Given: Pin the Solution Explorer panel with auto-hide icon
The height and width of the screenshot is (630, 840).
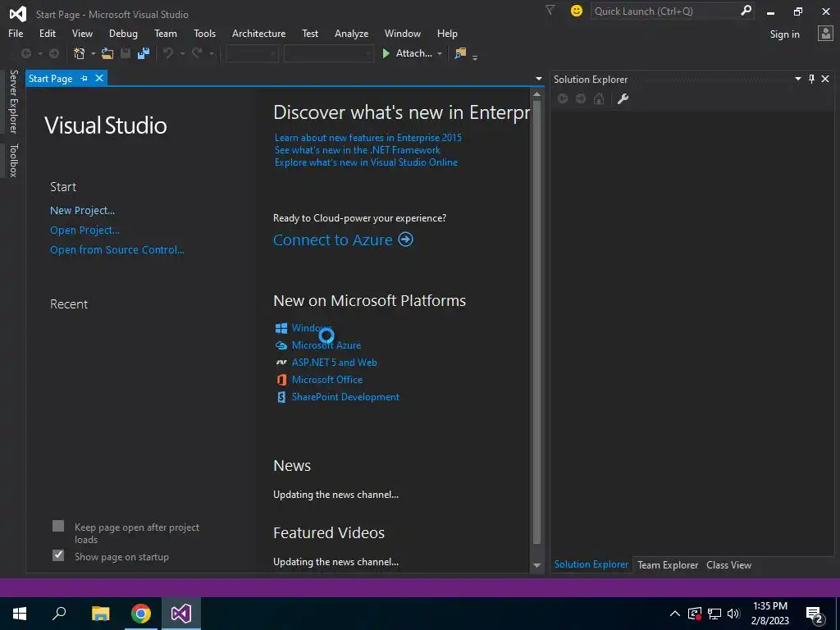Looking at the screenshot, I should coord(811,79).
